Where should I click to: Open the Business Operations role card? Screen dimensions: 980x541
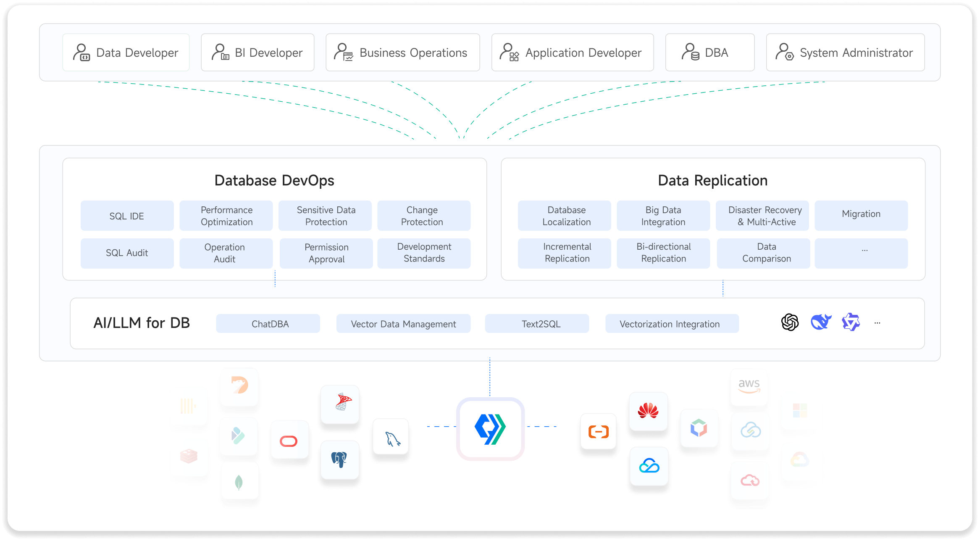click(x=403, y=53)
